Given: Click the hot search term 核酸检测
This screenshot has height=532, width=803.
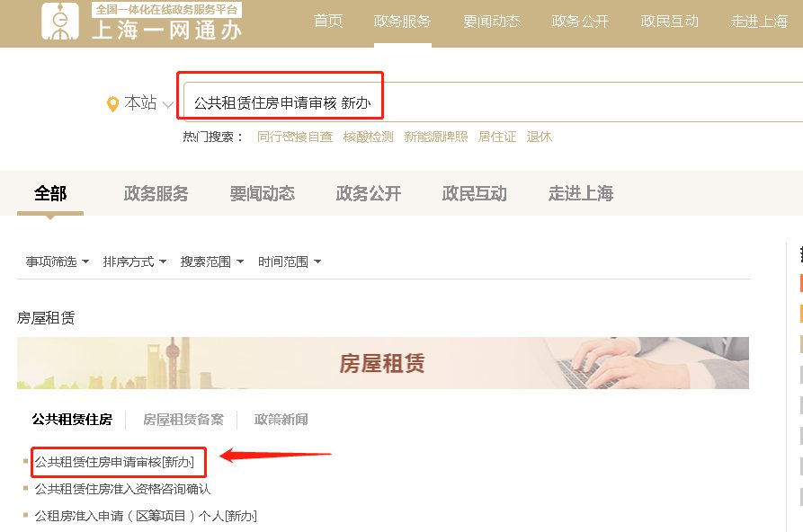Looking at the screenshot, I should (x=368, y=137).
